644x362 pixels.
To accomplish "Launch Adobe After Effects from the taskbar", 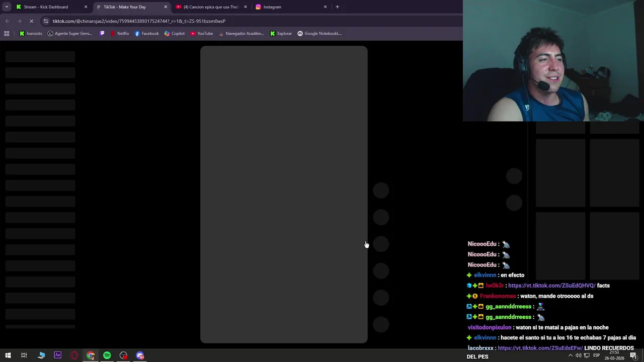I will 57,355.
